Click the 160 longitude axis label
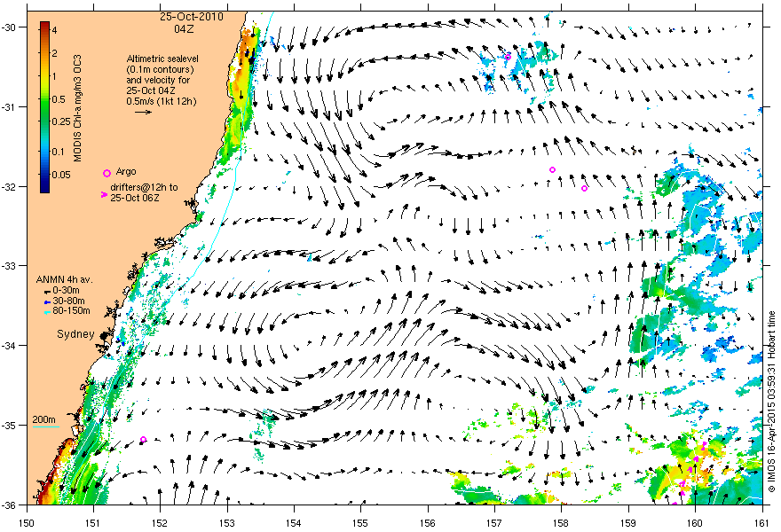The width and height of the screenshot is (781, 532). pyautogui.click(x=695, y=523)
